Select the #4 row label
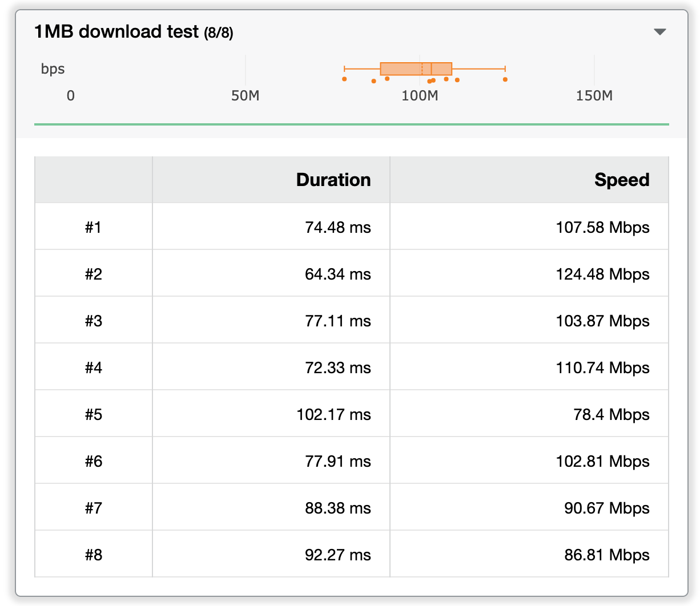The image size is (700, 606). click(x=94, y=367)
